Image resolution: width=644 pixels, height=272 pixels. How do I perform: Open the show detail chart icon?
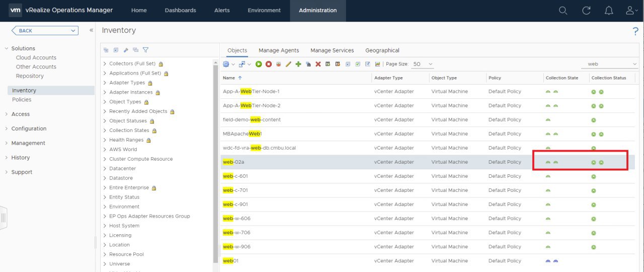[377, 64]
